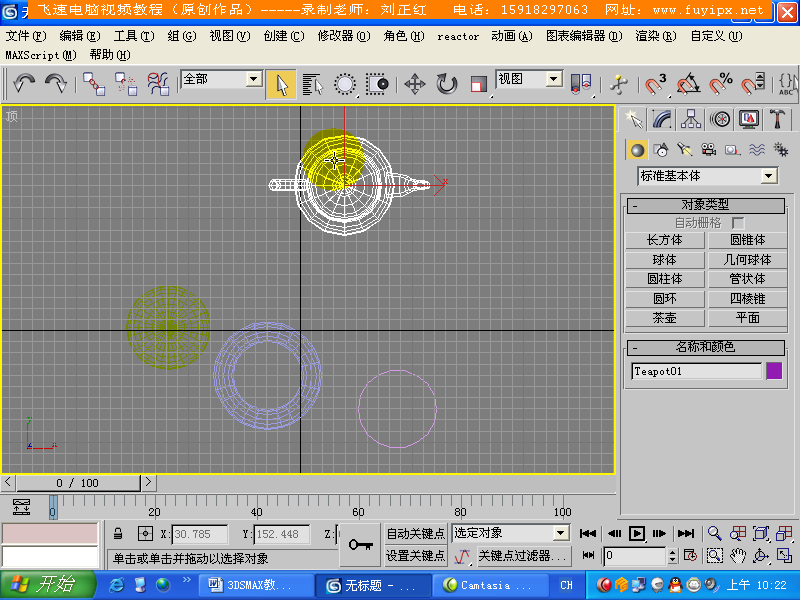Screen dimensions: 800x600
Task: Activate the Select and Move tool
Action: coord(415,84)
